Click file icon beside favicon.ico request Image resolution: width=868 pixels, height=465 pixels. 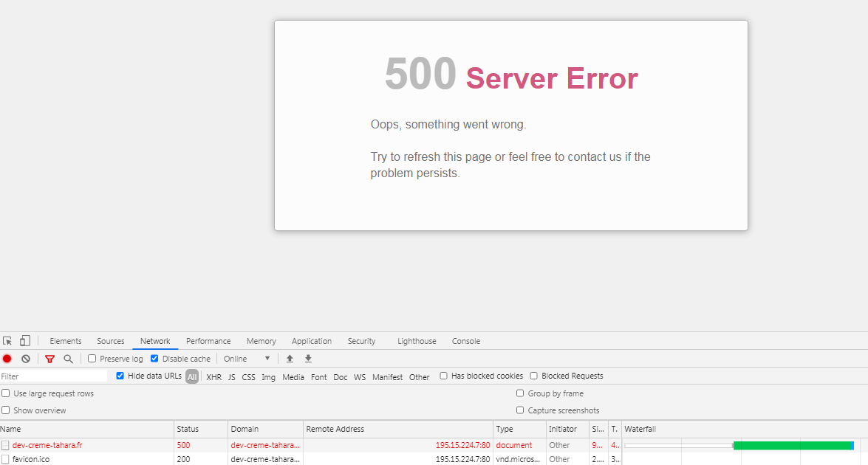[x=5, y=459]
